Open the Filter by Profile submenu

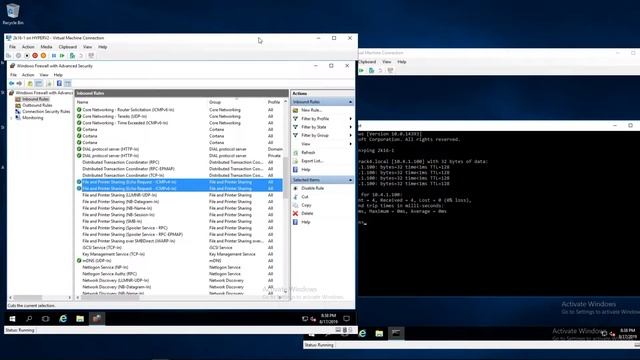pos(322,118)
